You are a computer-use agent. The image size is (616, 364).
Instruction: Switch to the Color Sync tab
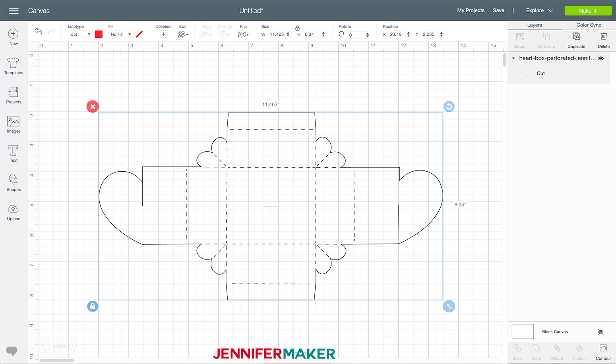(x=589, y=25)
